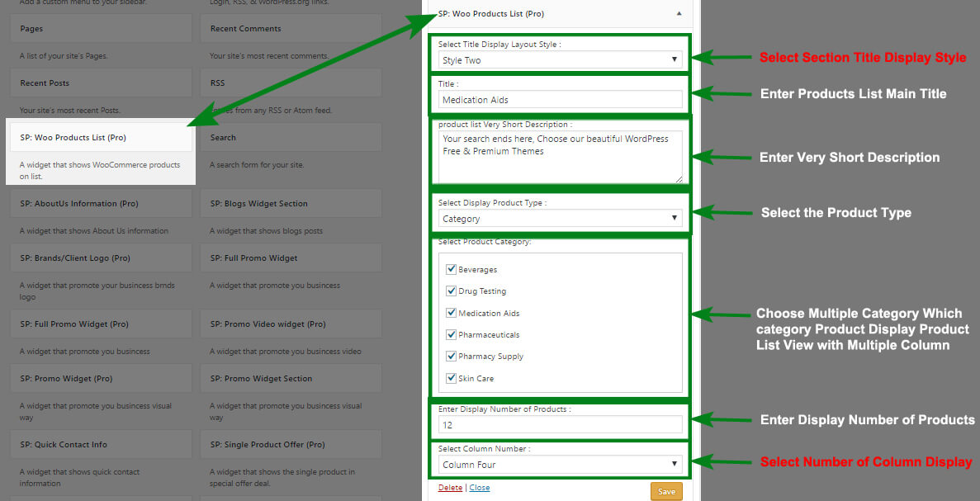
Task: Click the Drag-resize handle of description textarea
Action: [679, 179]
